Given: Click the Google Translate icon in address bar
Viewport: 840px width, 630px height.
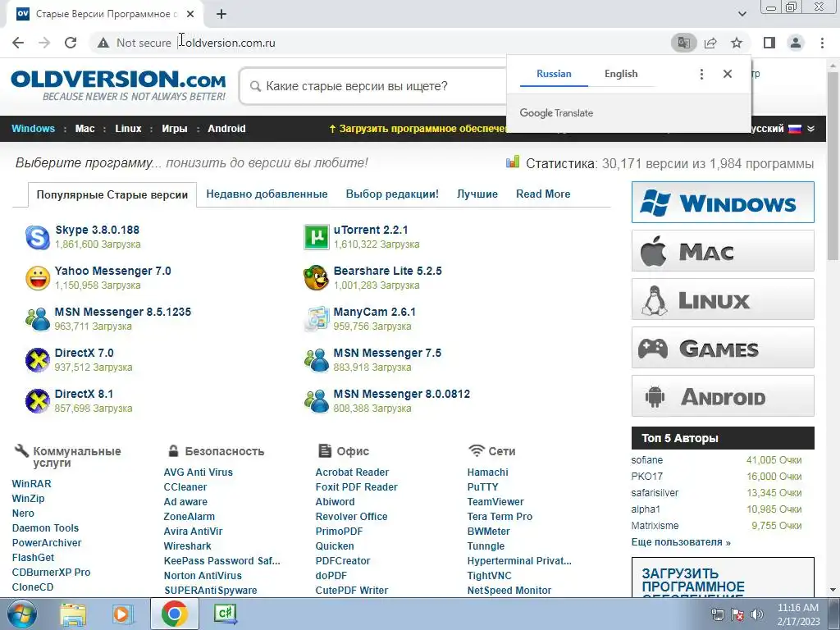Looking at the screenshot, I should click(683, 43).
